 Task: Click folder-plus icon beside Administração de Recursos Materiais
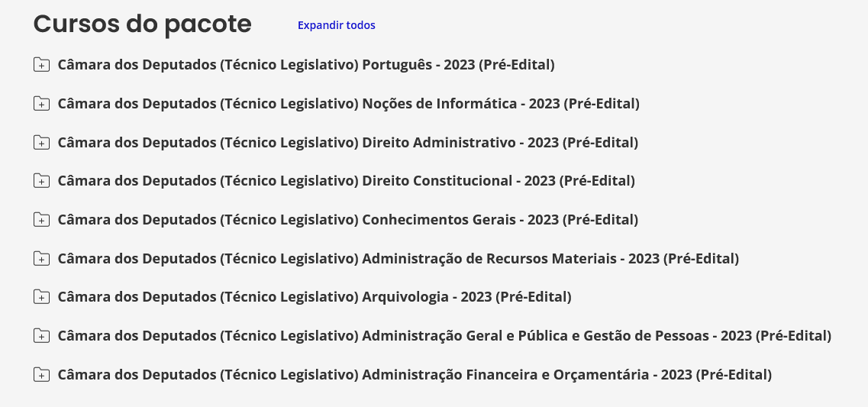point(41,258)
